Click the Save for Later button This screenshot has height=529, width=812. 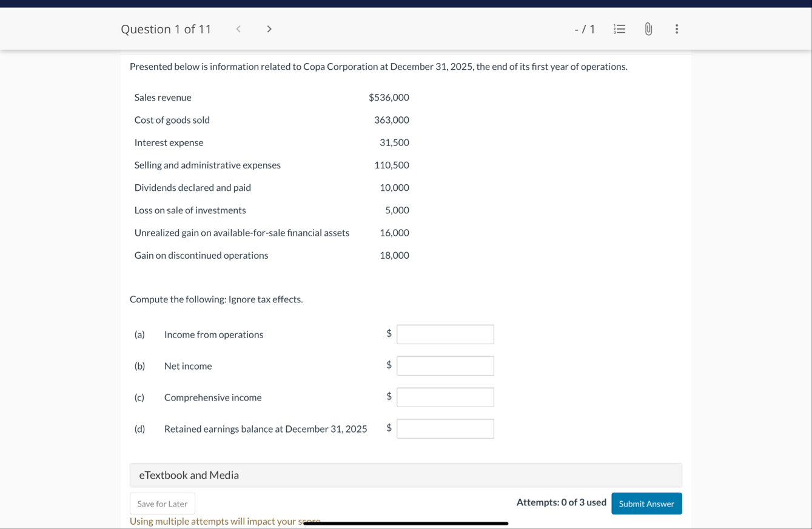[163, 504]
